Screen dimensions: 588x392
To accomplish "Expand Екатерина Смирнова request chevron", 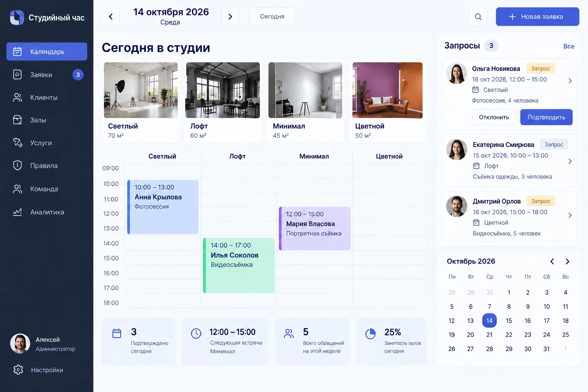I will pyautogui.click(x=570, y=161).
